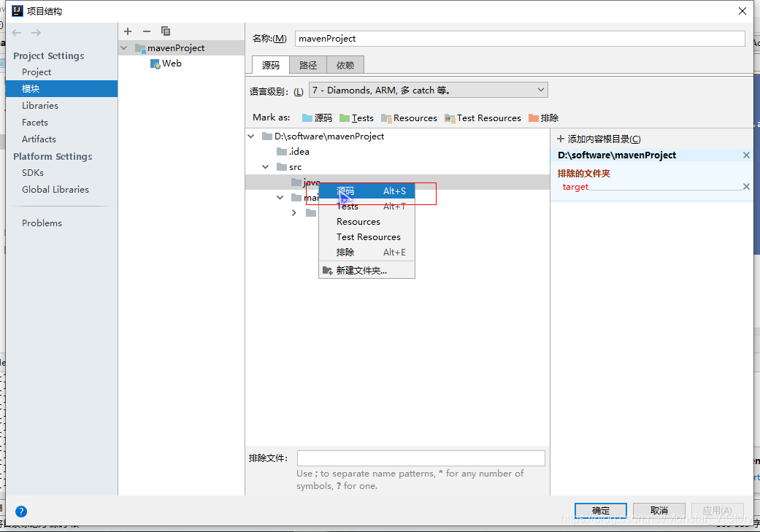Open Project settings item

pos(37,72)
